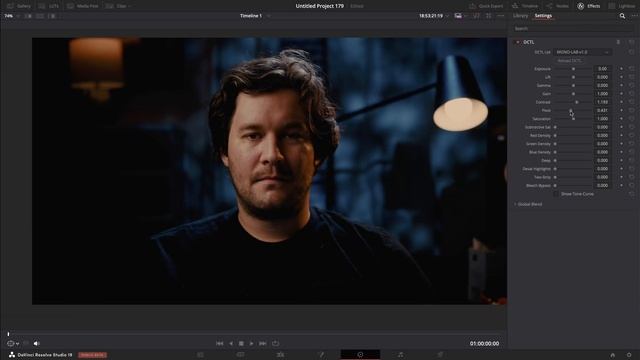
Task: Click the effects search magnifier icon
Action: [622, 16]
